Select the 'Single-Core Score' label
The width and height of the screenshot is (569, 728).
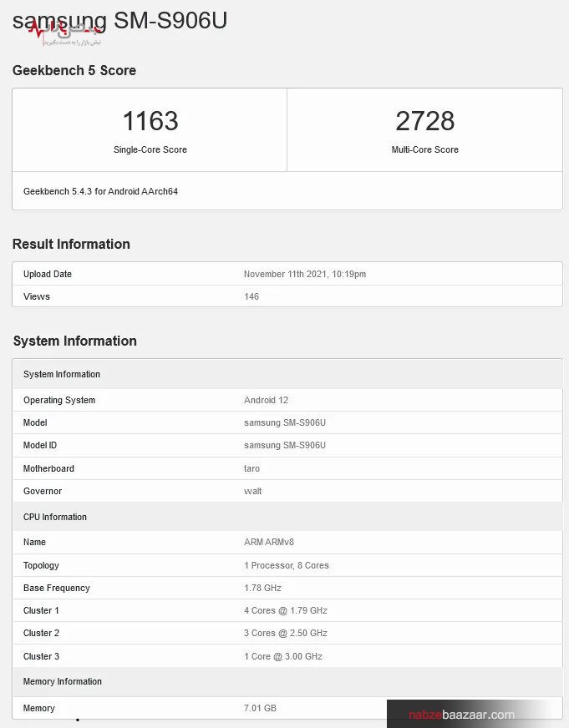pos(150,149)
